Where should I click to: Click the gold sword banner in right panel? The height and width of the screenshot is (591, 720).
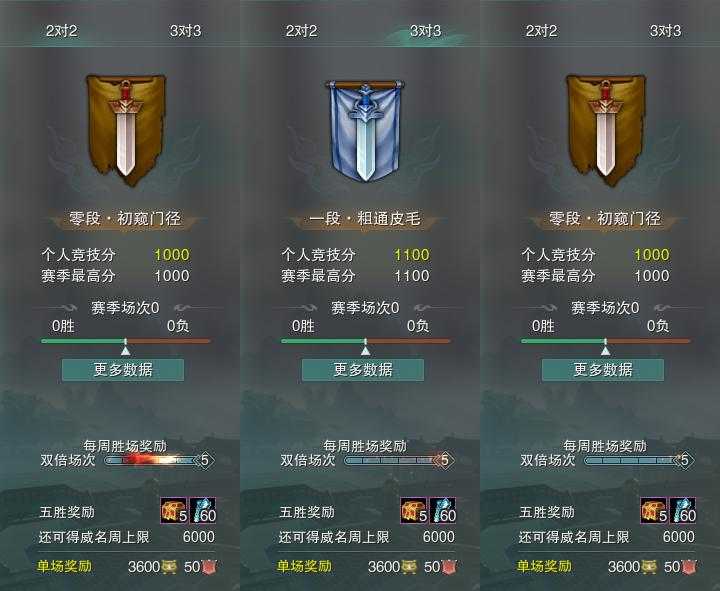[x=606, y=131]
